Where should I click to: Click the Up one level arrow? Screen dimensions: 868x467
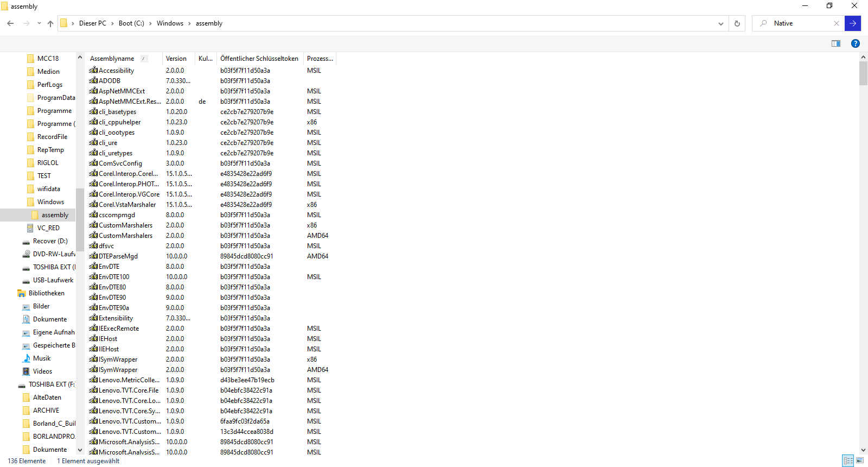[x=50, y=23]
